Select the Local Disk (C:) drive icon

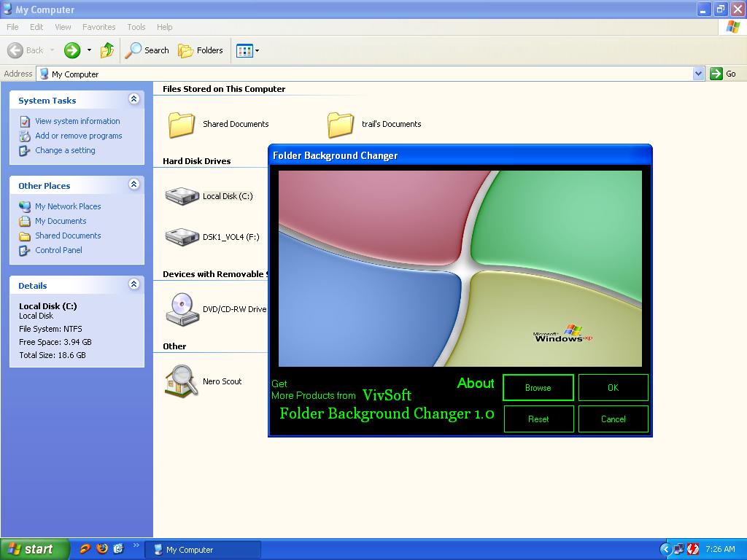[182, 195]
